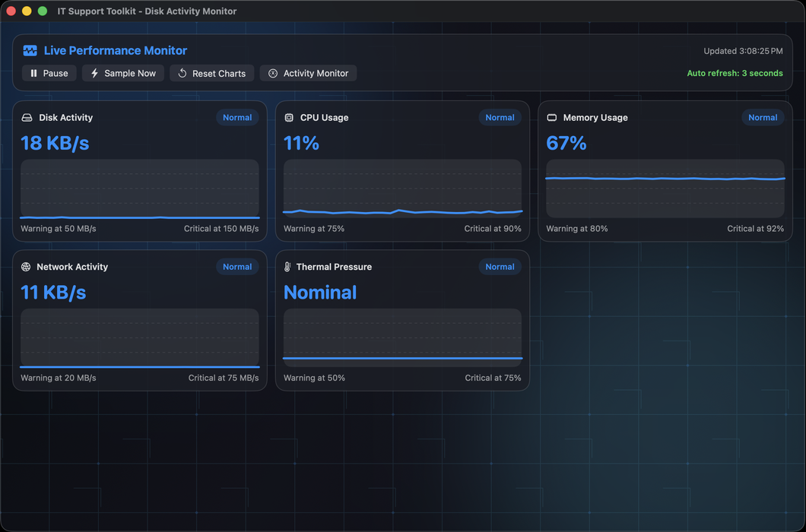Take a sample with Sample Now
The height and width of the screenshot is (532, 806).
coord(123,74)
